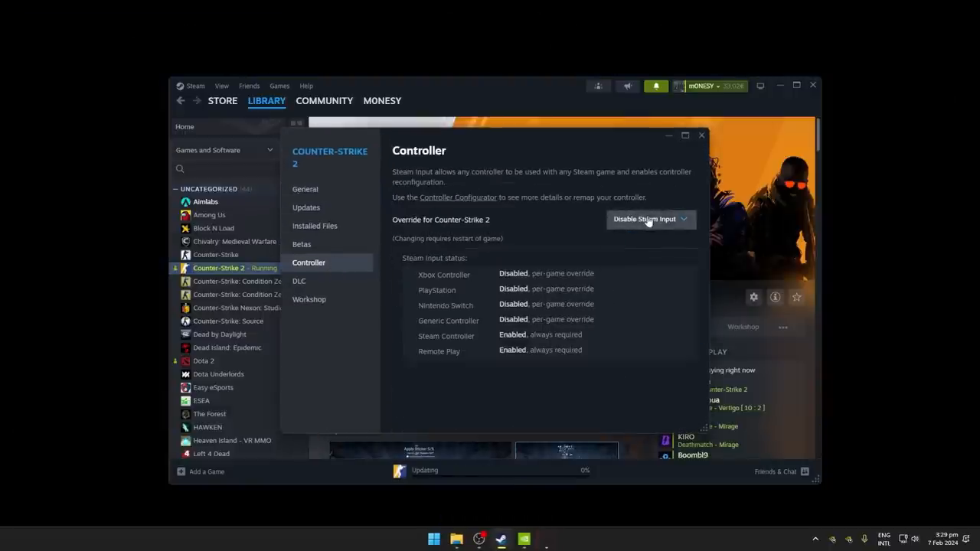The width and height of the screenshot is (980, 551).
Task: Open the Disable Steam Input dropdown
Action: (651, 220)
